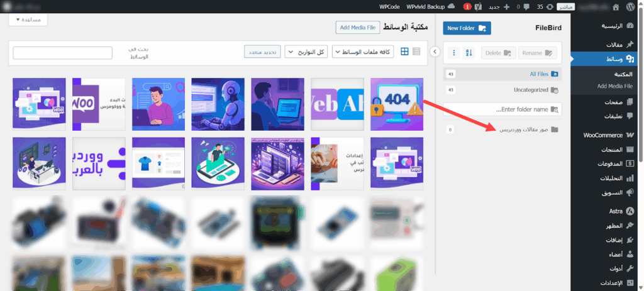This screenshot has width=644, height=291.
Task: Select the Uncategorized folder
Action: click(x=502, y=90)
